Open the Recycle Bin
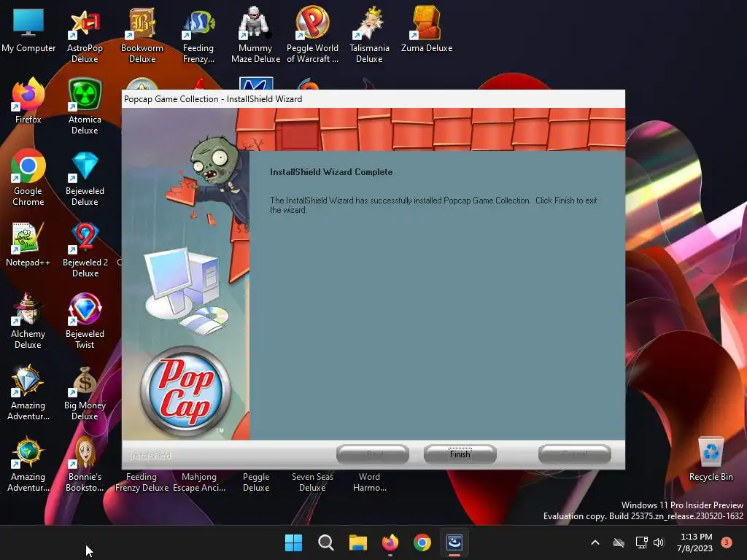The height and width of the screenshot is (560, 747). coord(711,459)
